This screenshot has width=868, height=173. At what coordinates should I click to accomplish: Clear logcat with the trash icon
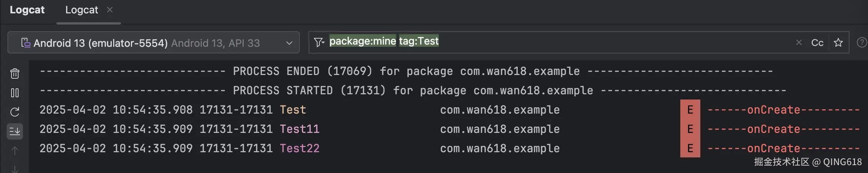coord(15,74)
